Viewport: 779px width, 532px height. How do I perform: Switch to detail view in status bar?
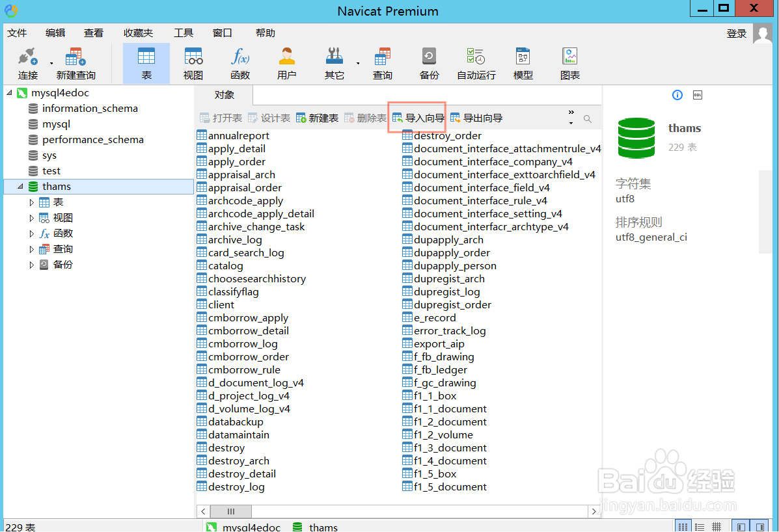700,527
